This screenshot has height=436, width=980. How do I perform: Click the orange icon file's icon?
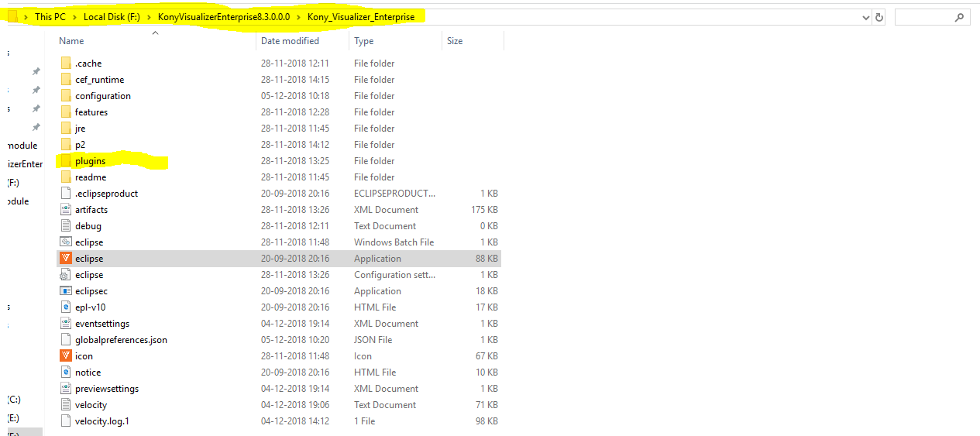(x=66, y=356)
